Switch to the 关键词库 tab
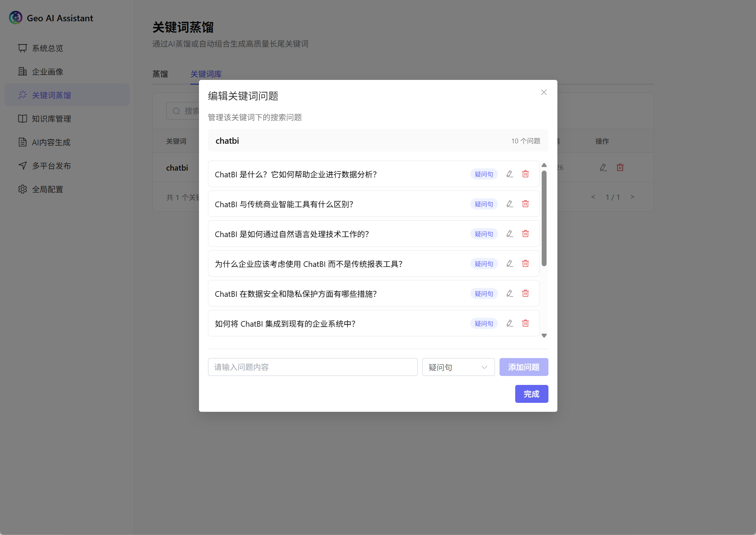Viewport: 756px width, 535px height. 206,74
